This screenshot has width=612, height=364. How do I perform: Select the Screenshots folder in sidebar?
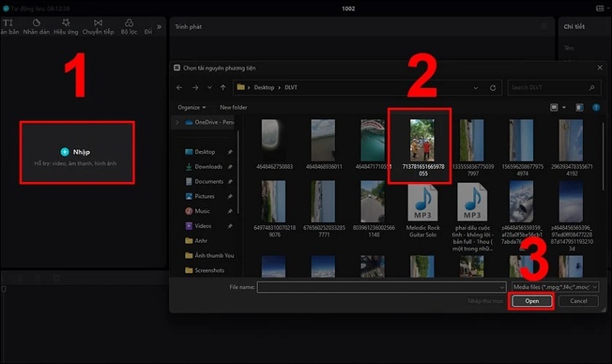[x=210, y=270]
